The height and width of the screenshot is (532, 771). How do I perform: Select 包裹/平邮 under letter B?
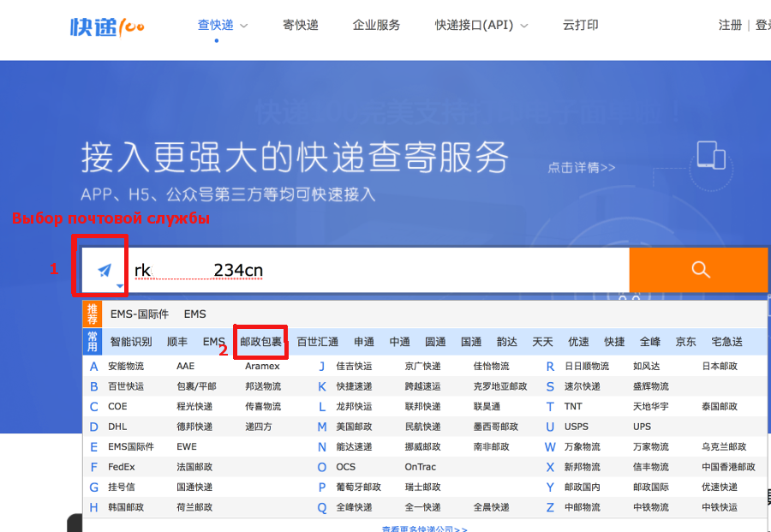196,386
